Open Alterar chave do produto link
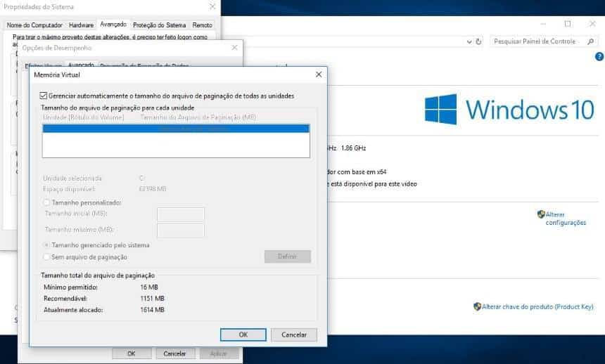Image resolution: width=605 pixels, height=364 pixels. (537, 307)
